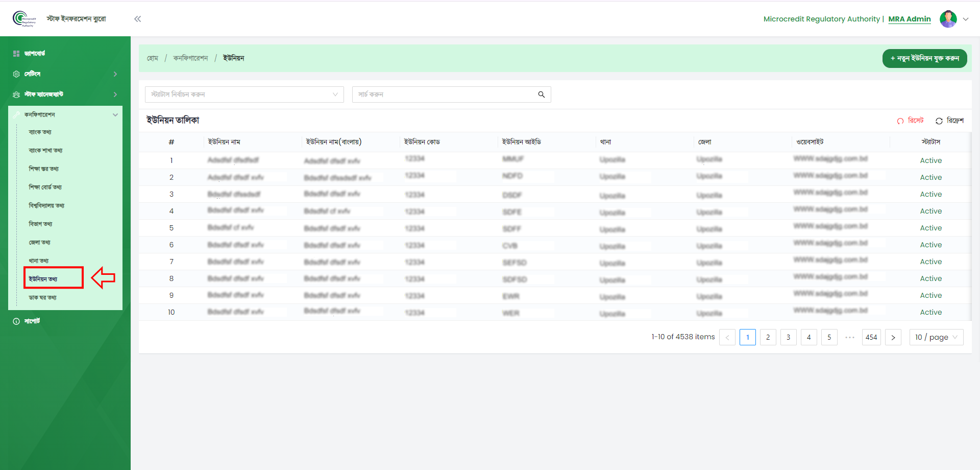The image size is (980, 470).
Task: Open the 10 / page size dropdown
Action: click(937, 337)
